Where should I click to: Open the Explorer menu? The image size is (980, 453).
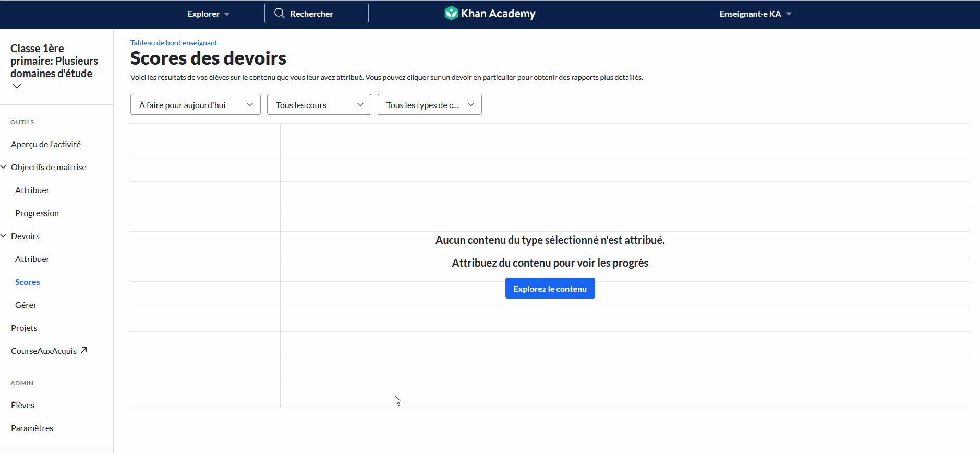(x=209, y=14)
